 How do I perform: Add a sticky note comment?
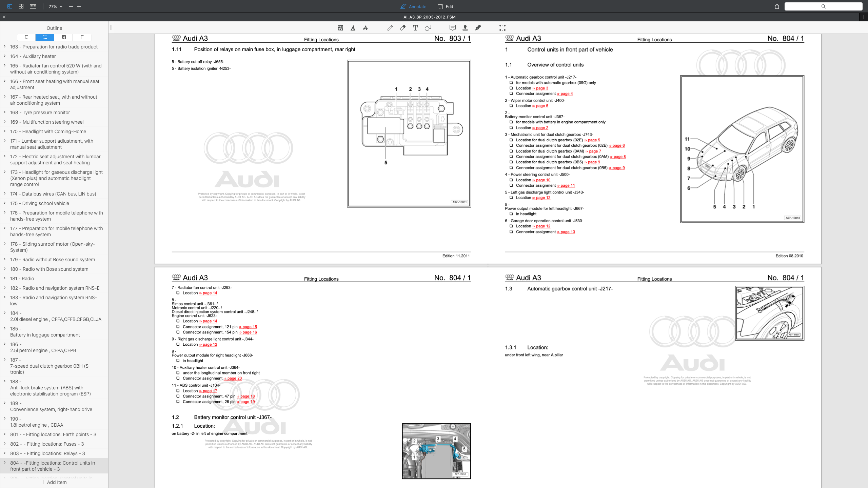[x=452, y=28]
